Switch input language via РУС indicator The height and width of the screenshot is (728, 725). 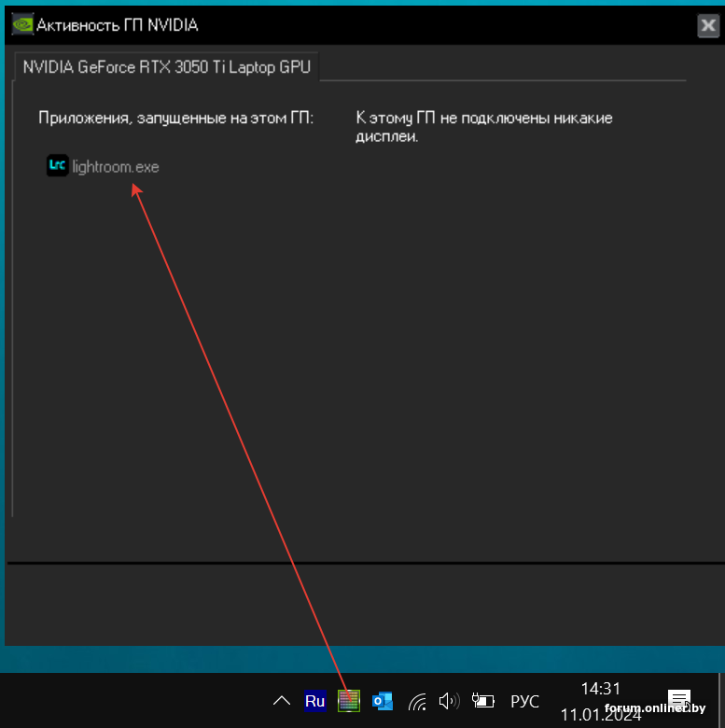[524, 701]
